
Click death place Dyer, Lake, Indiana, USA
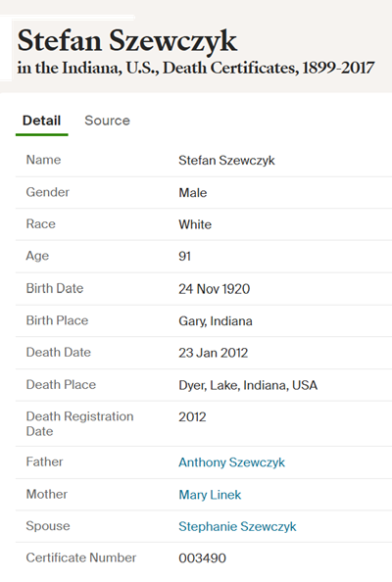click(x=248, y=385)
